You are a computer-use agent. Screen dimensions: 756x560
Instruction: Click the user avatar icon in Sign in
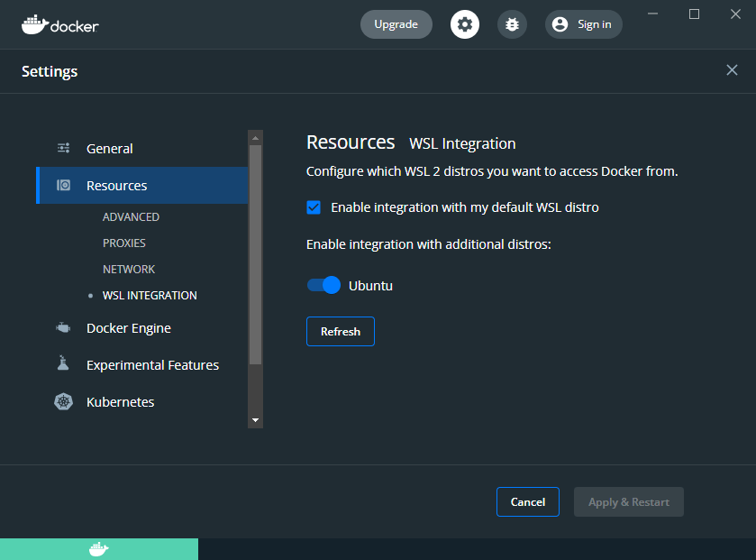(560, 24)
